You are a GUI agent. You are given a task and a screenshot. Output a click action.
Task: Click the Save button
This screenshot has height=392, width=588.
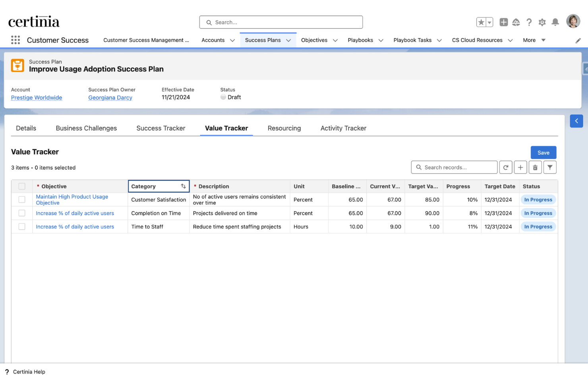point(543,153)
